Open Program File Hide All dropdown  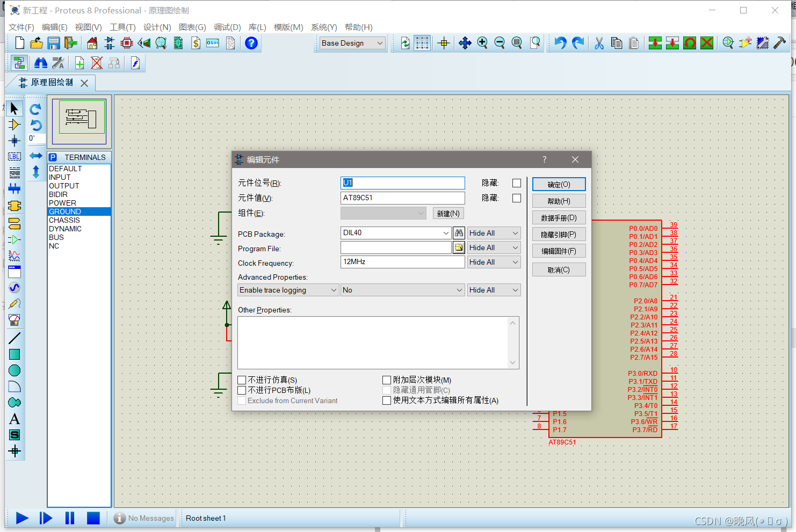click(x=494, y=247)
